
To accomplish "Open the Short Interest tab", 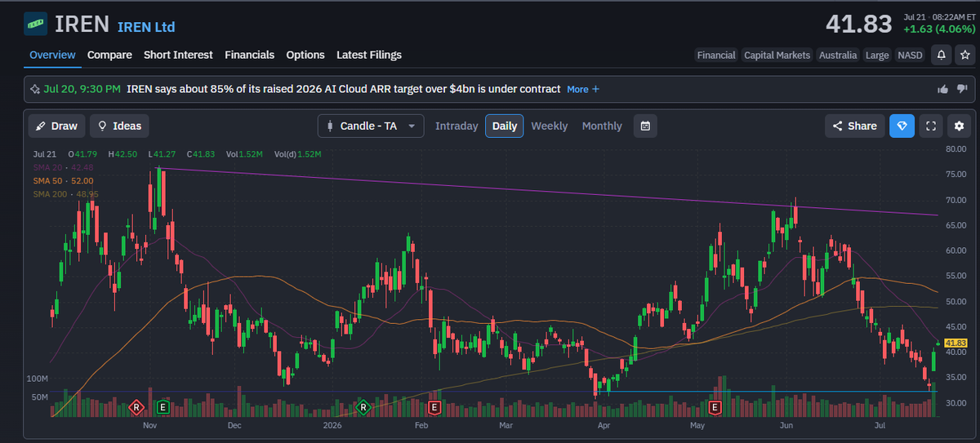I will pos(178,55).
